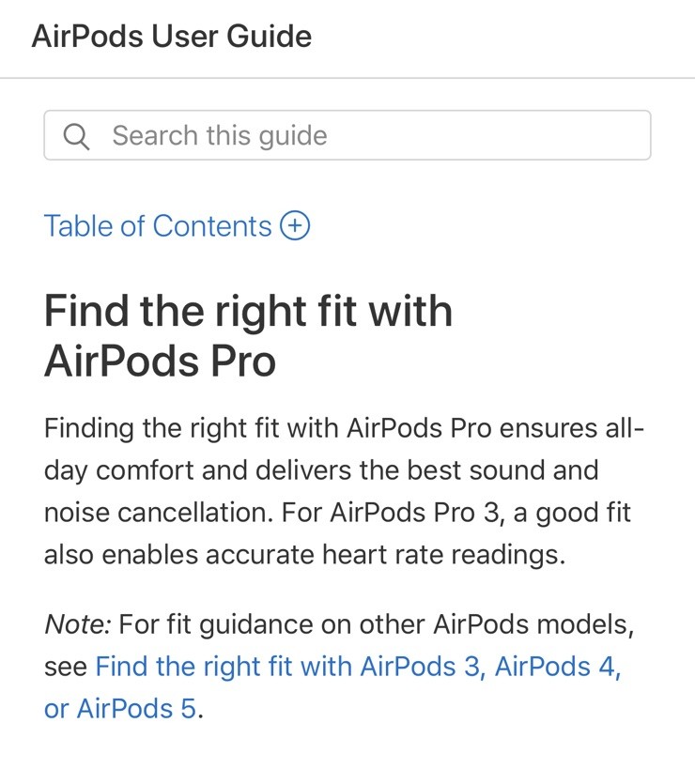
Task: Click the words 'heart rate readings'
Action: point(443,555)
